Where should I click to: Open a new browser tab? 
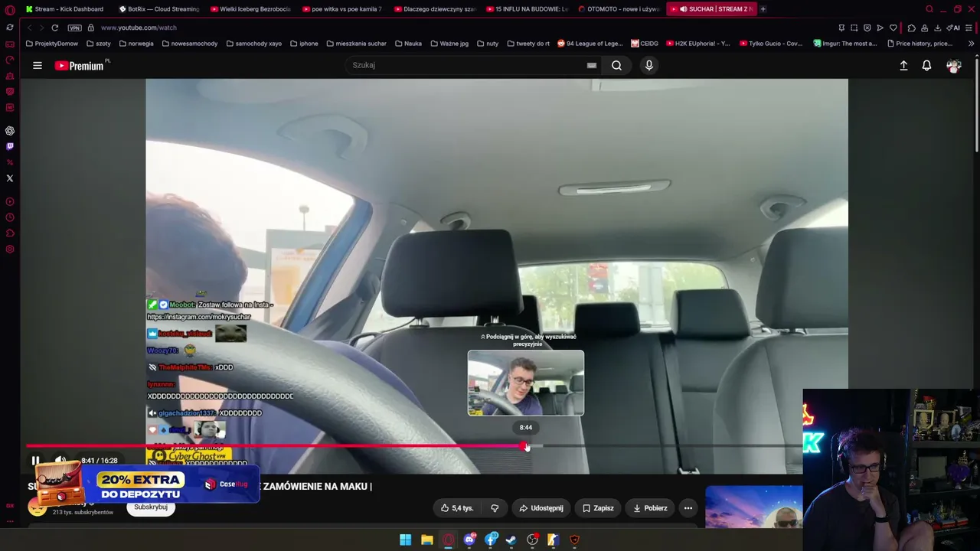763,9
